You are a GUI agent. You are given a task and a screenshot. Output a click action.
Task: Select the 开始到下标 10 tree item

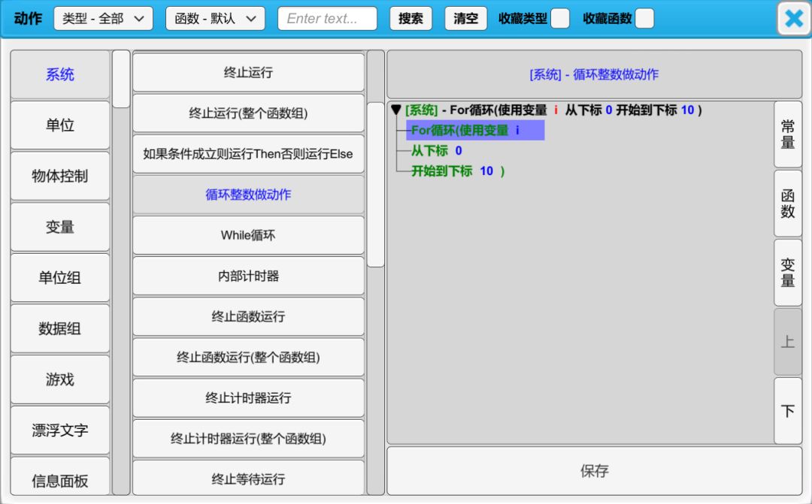[x=457, y=171]
